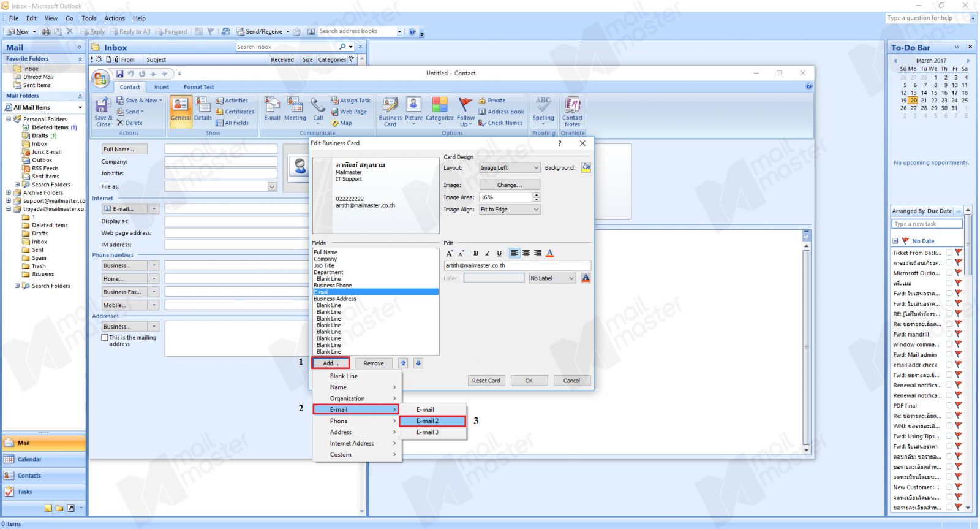Viewport: 980px width, 529px height.
Task: Open Address Book from ribbon
Action: click(x=501, y=112)
